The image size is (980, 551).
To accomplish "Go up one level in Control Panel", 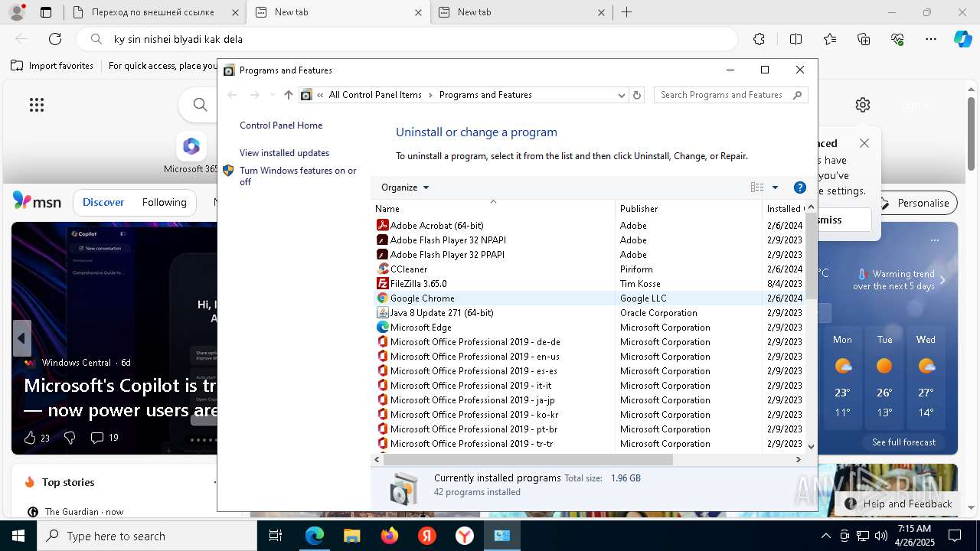I will click(288, 95).
